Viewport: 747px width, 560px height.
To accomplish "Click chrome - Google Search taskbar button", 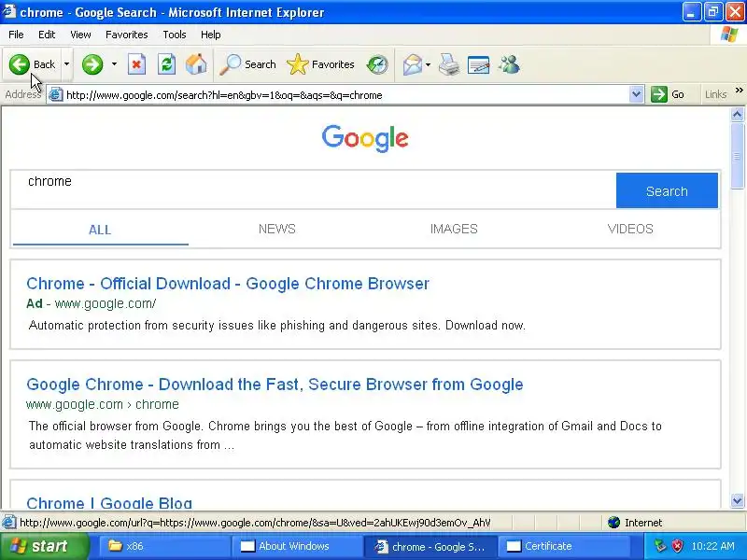I will coord(430,546).
